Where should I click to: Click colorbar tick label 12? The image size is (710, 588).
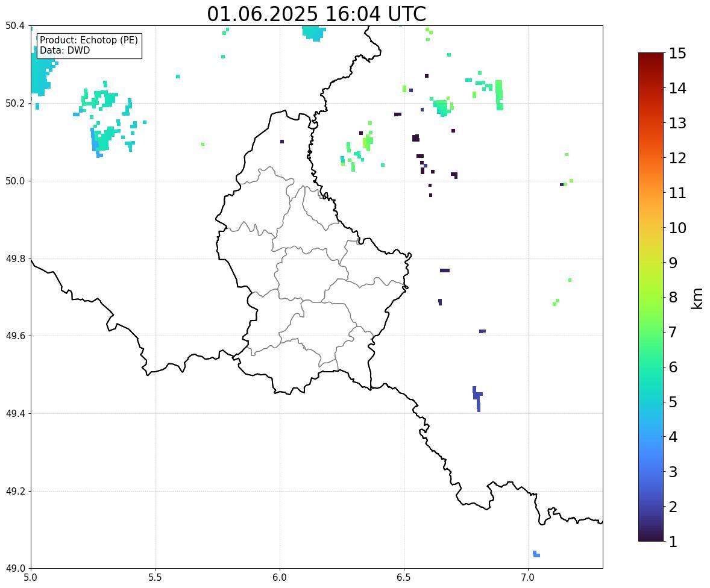pos(677,158)
